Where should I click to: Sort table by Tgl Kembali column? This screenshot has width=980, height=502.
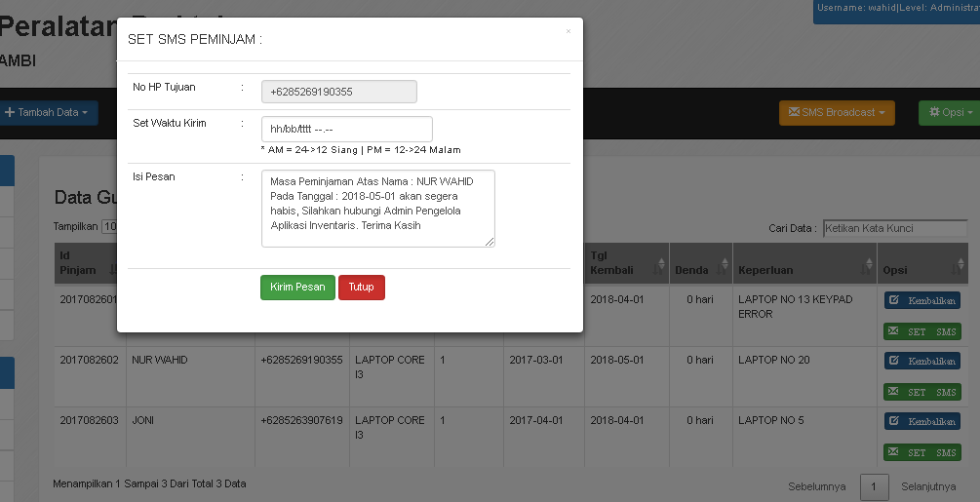tap(627, 263)
